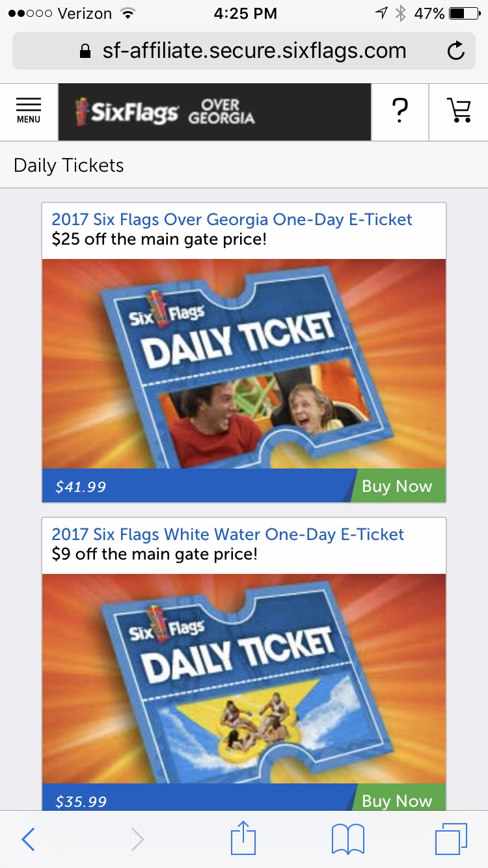Tap Safari's back arrow
Image resolution: width=488 pixels, height=868 pixels.
coord(28,839)
